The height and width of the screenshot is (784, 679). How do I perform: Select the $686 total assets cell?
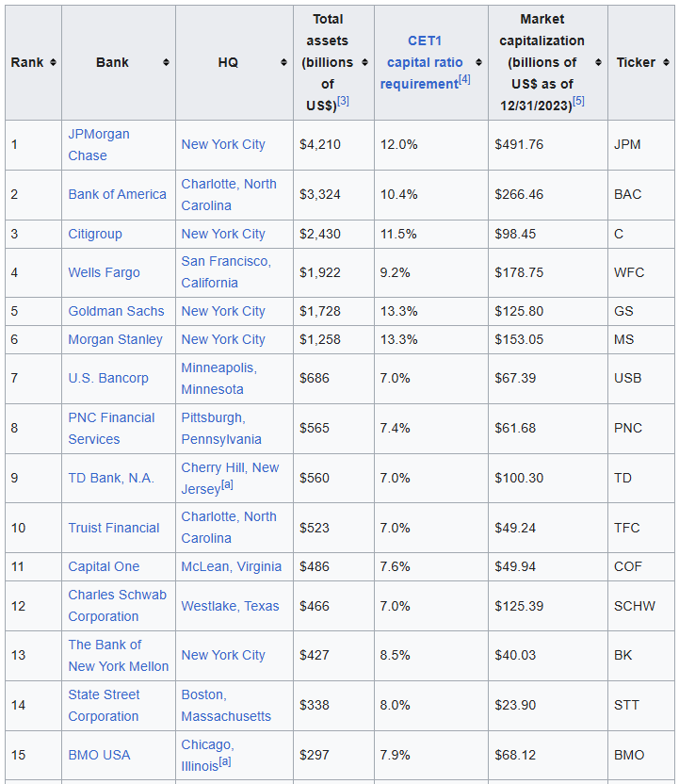333,379
